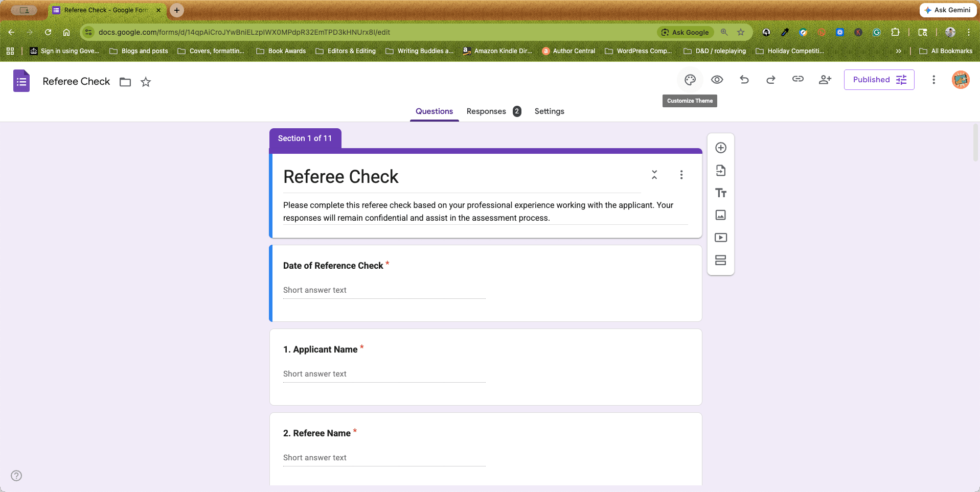The image size is (980, 492).
Task: Add title and description
Action: click(721, 193)
